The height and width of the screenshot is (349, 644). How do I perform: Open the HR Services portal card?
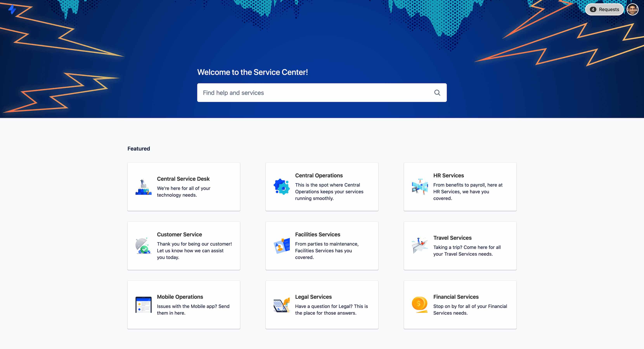(x=460, y=186)
